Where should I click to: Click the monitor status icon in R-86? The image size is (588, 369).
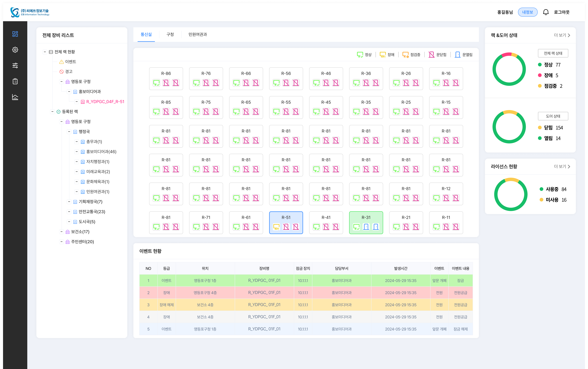tap(156, 83)
